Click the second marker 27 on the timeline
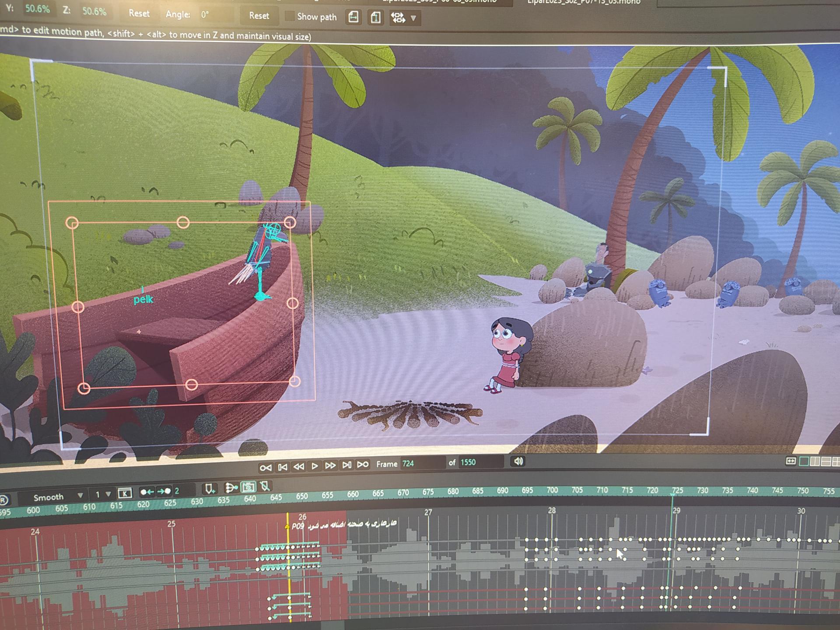 (428, 512)
